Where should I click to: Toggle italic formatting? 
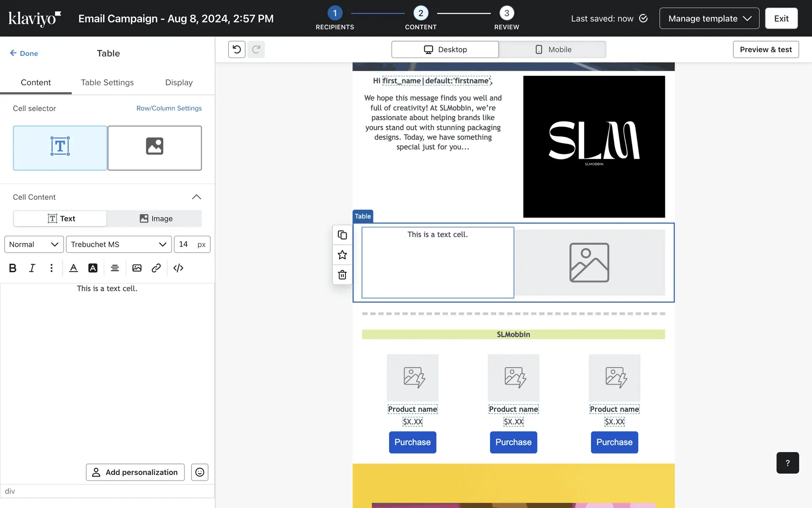pyautogui.click(x=32, y=268)
